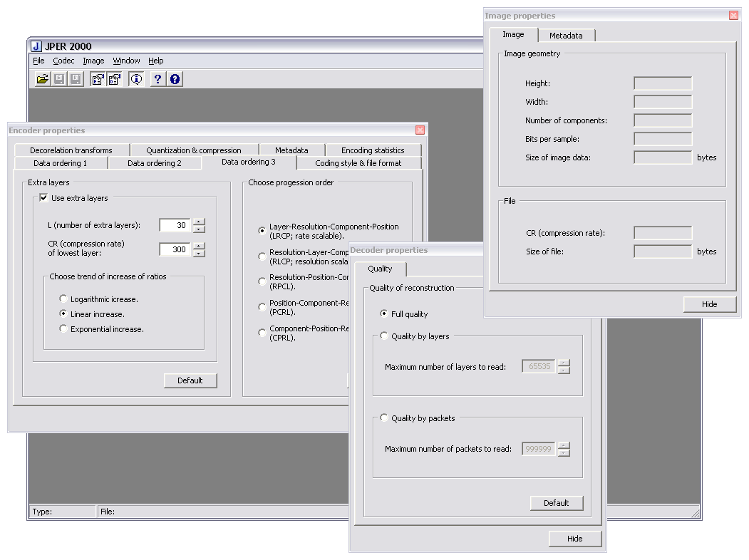Click the Bits per sample field
This screenshot has height=560, width=749.
[663, 139]
